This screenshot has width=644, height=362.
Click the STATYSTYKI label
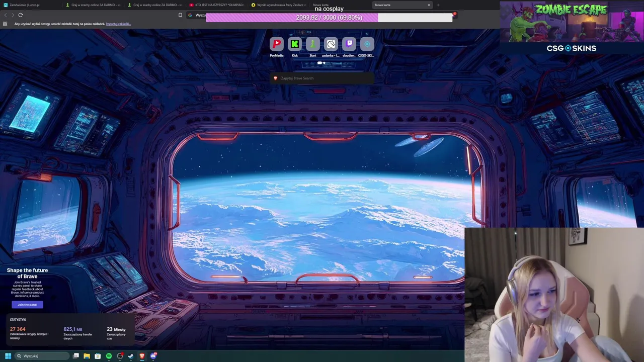point(18,319)
